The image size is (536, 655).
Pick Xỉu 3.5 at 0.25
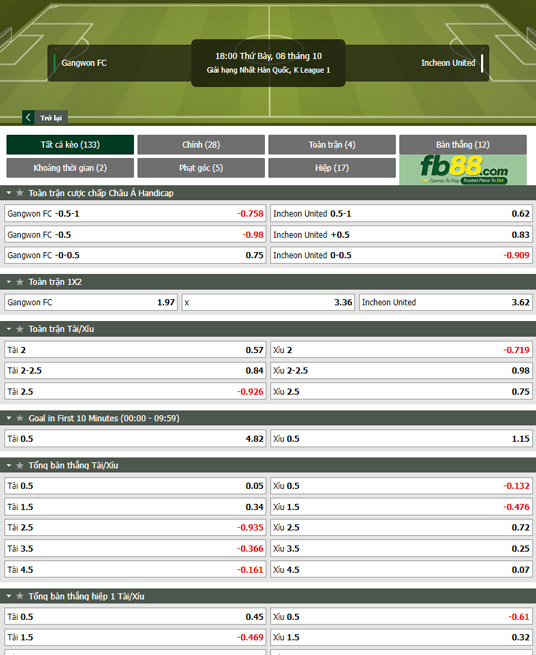point(401,548)
